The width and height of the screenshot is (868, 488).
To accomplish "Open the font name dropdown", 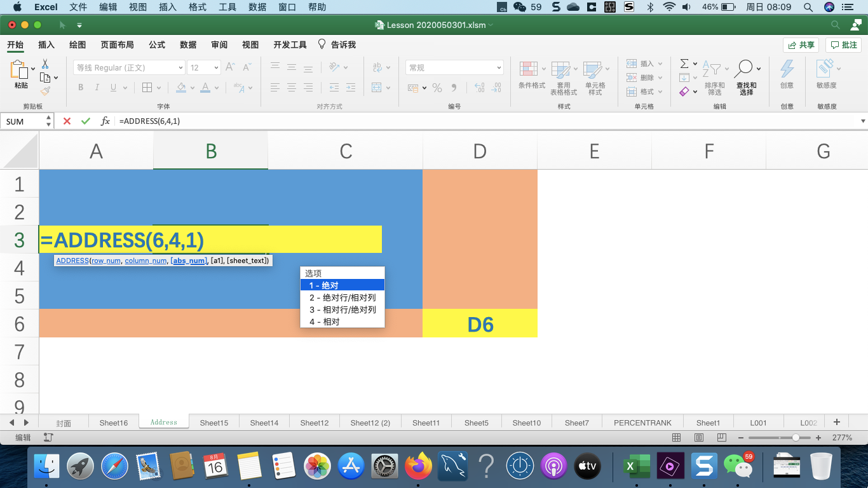I will pyautogui.click(x=181, y=68).
